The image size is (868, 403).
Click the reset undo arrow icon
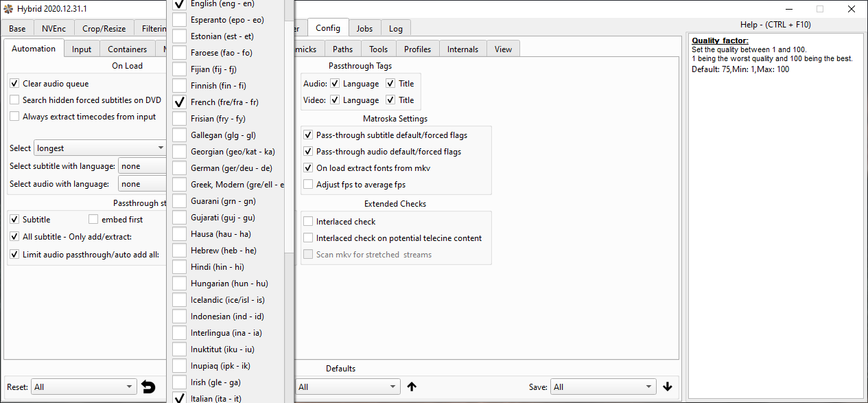click(x=148, y=387)
